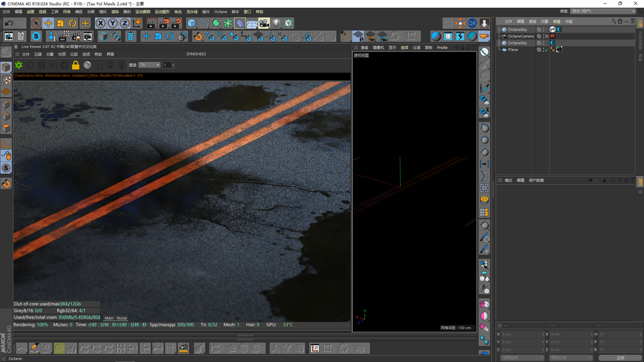Click Plane's green enable checkmark

(x=547, y=49)
